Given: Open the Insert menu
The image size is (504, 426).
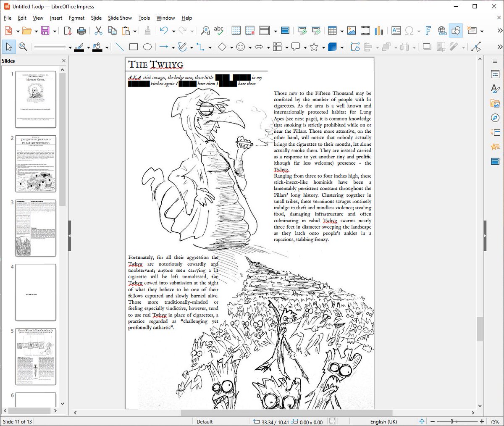Looking at the screenshot, I should click(x=56, y=18).
